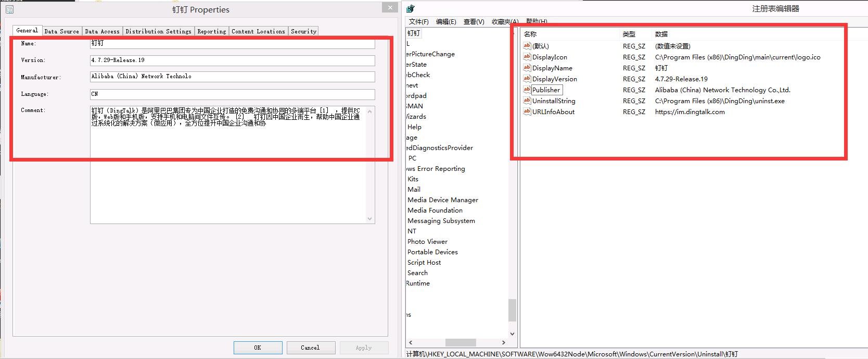Open the Reporting tab
Viewport: 868px width, 359px height.
(211, 31)
